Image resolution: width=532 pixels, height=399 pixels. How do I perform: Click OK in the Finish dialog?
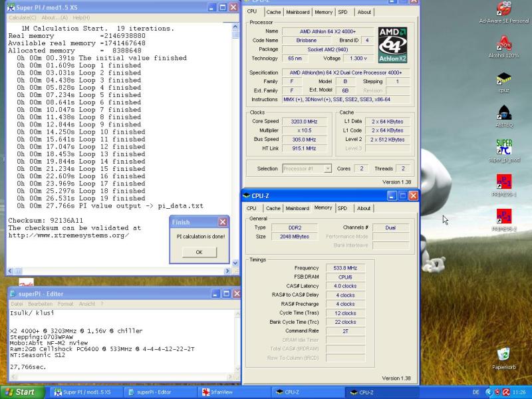click(x=199, y=252)
